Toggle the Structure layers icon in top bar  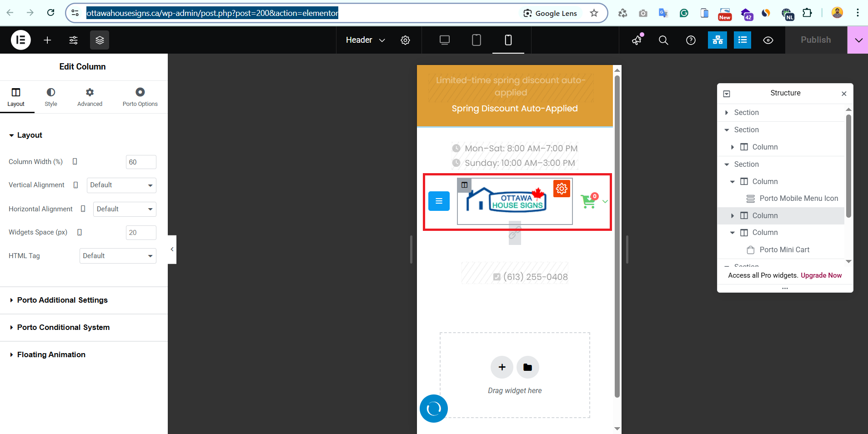point(100,40)
